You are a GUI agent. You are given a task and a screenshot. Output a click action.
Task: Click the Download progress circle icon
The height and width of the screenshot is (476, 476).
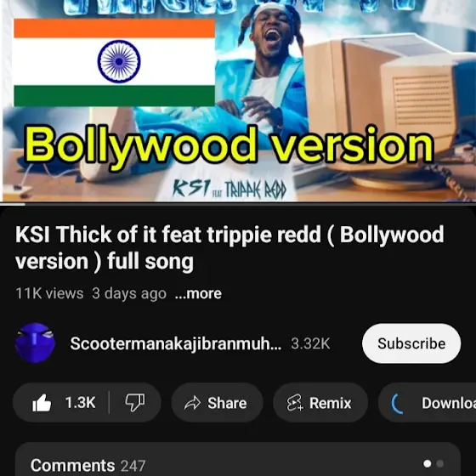click(398, 404)
